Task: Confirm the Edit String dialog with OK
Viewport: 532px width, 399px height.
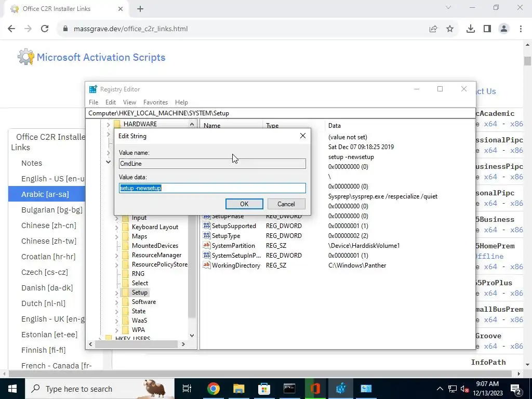Action: tap(244, 204)
